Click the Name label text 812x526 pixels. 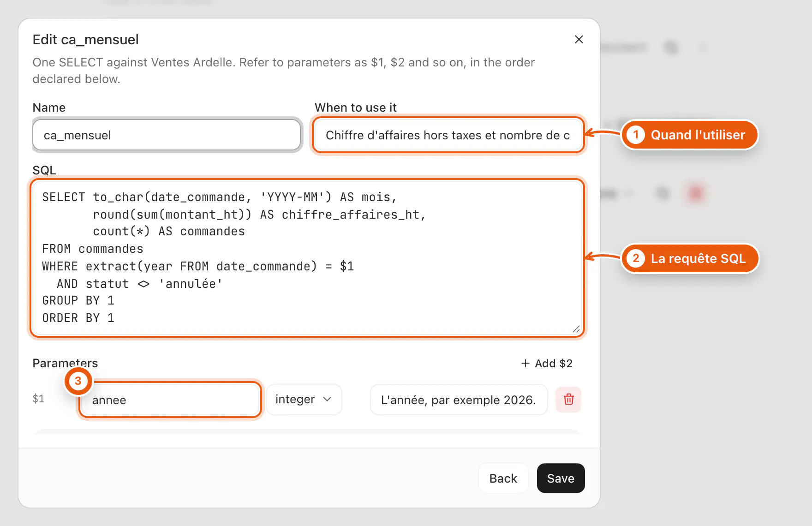click(49, 108)
